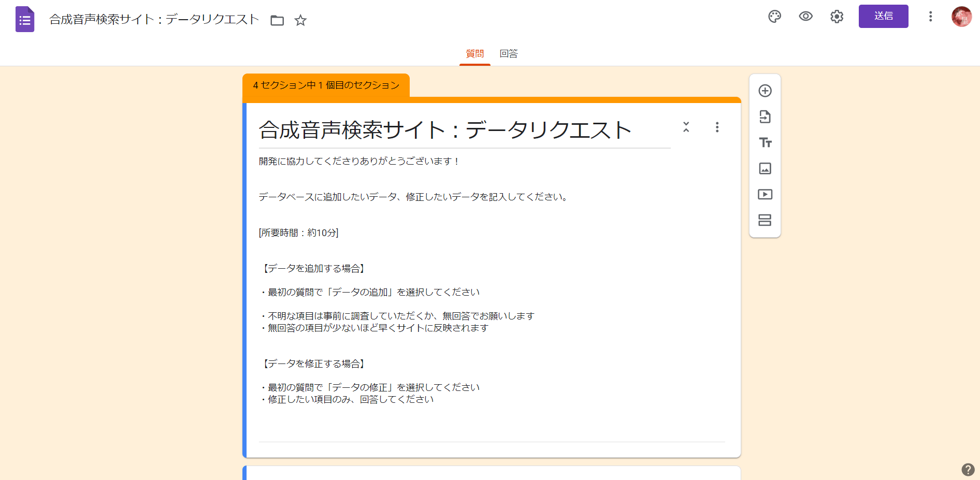
Task: Open the form's more options menu
Action: coord(930,17)
